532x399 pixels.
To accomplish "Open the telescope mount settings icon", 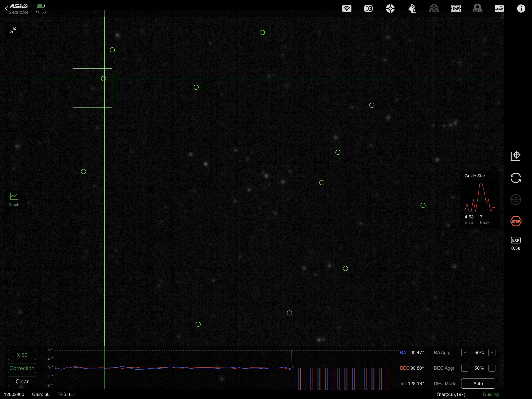I will click(412, 9).
